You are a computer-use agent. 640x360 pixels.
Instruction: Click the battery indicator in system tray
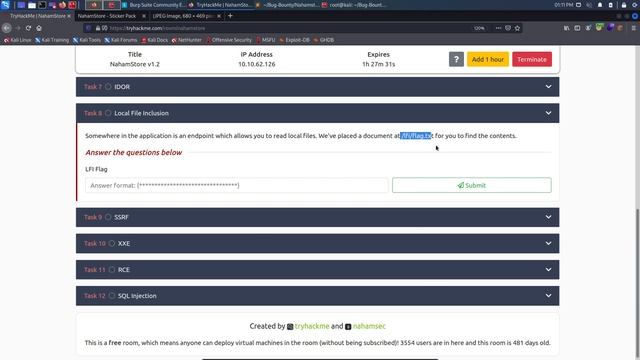pyautogui.click(x=611, y=5)
